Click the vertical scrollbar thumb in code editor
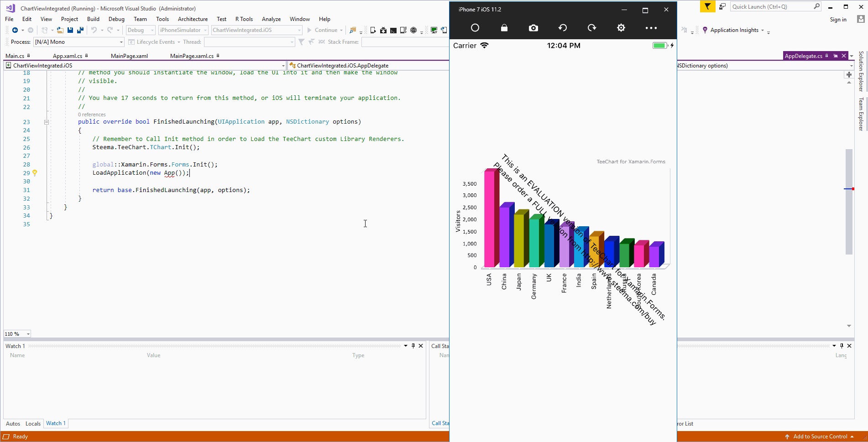The image size is (868, 442). 849,202
